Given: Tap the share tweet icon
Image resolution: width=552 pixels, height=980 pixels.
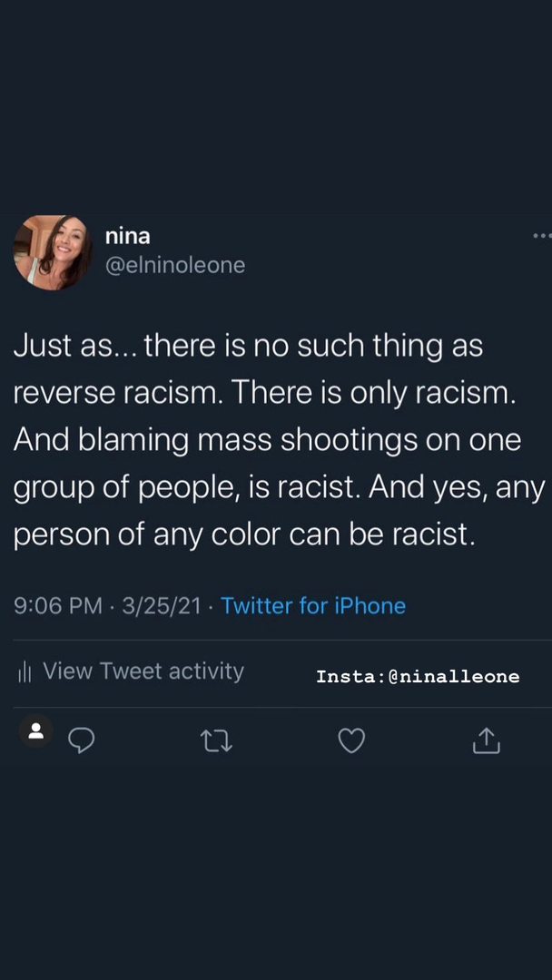Looking at the screenshot, I should click(486, 741).
